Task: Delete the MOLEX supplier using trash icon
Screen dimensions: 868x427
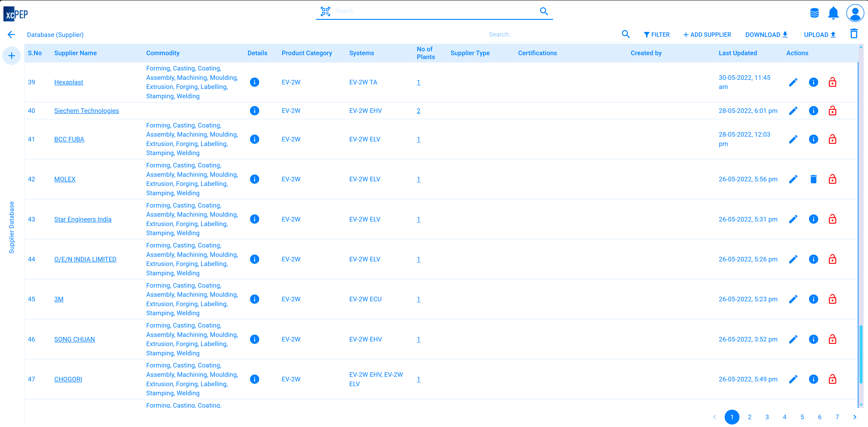Action: [x=813, y=179]
